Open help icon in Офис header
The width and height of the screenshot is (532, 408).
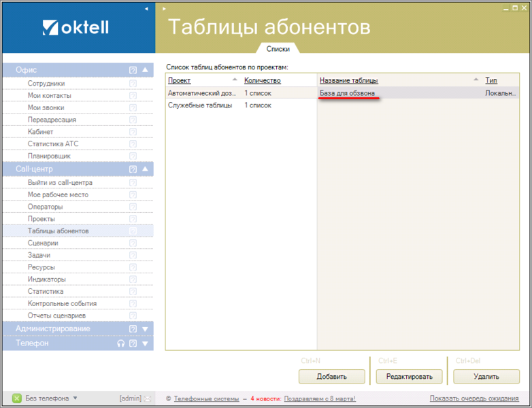click(133, 70)
